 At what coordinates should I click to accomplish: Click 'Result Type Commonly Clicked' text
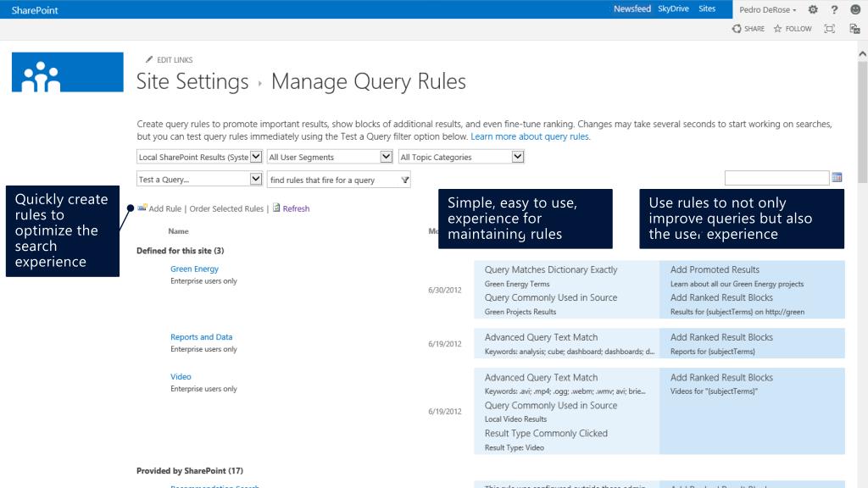546,433
